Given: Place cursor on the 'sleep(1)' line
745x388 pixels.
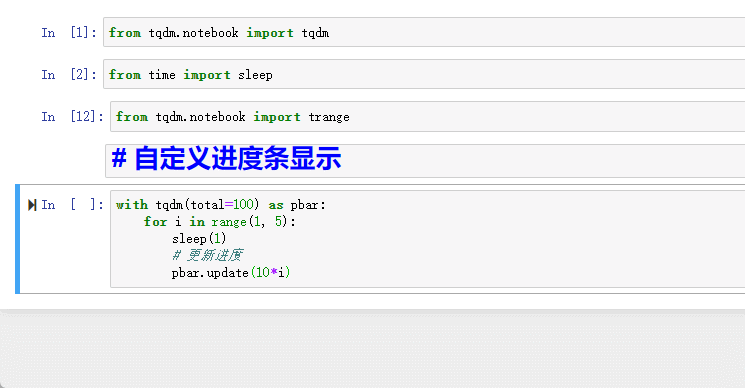Looking at the screenshot, I should tap(199, 238).
